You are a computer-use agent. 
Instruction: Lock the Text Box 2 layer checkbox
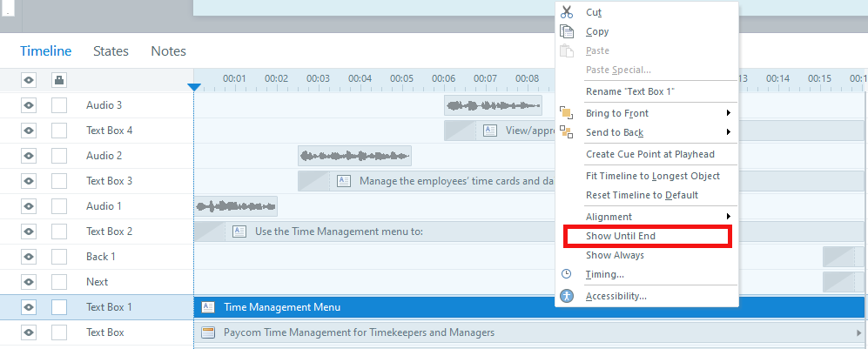(x=59, y=232)
